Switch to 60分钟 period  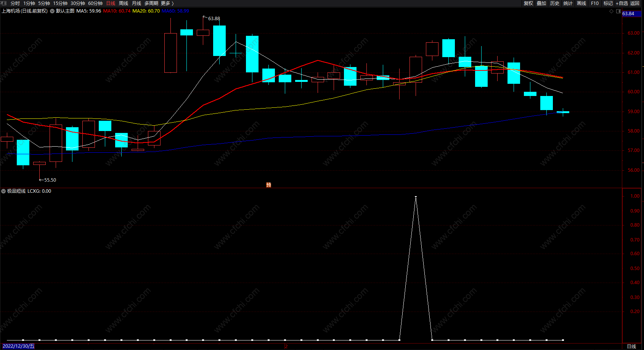point(95,3)
